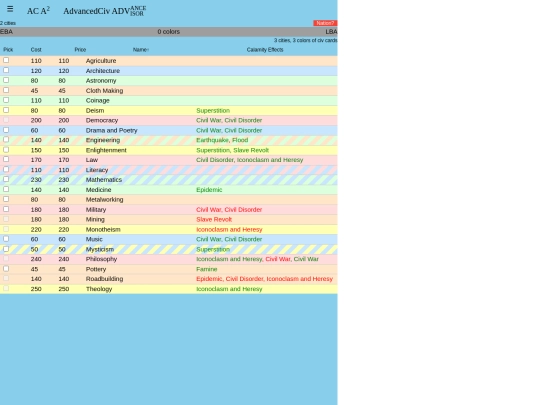Check the Enlightenment checkbox
The image size is (540, 405).
pos(6,150)
